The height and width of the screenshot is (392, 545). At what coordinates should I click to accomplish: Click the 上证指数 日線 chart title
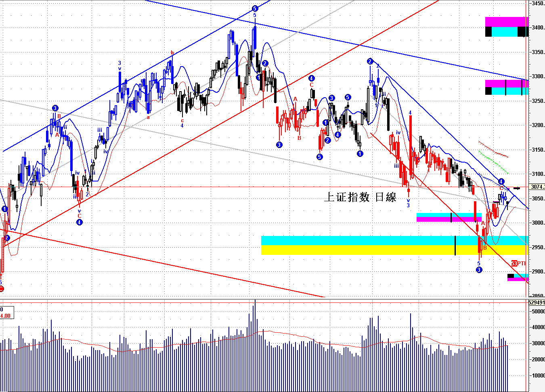click(360, 197)
